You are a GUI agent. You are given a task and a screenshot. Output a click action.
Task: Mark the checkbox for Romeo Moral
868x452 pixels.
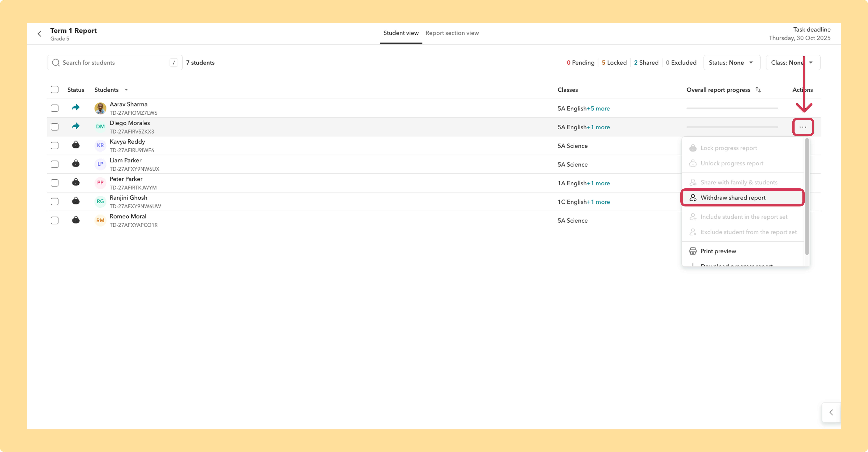click(55, 220)
